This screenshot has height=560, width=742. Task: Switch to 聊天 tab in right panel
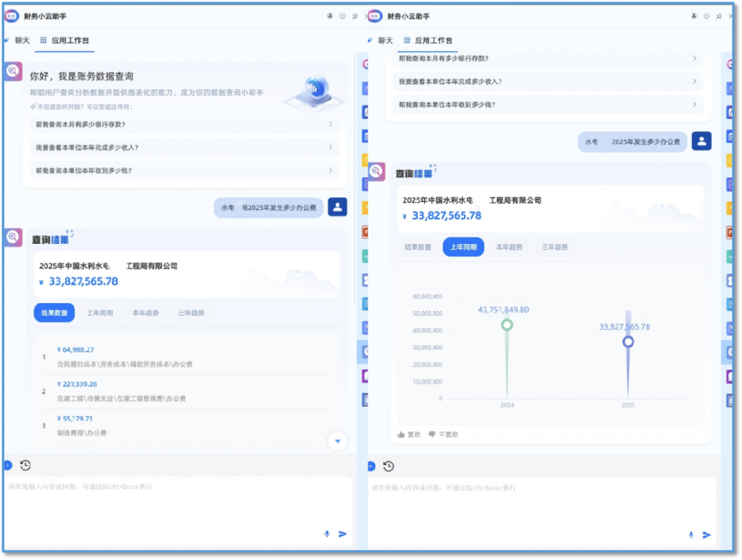click(381, 41)
